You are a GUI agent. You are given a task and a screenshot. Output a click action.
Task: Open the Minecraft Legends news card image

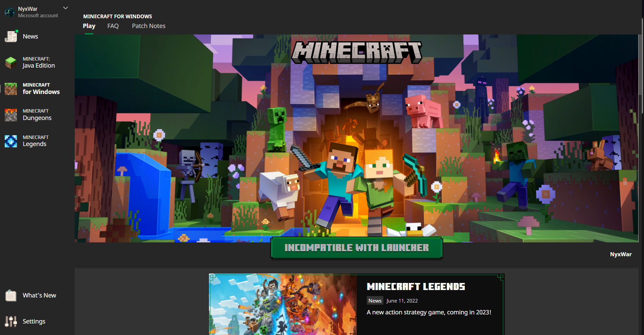point(283,304)
